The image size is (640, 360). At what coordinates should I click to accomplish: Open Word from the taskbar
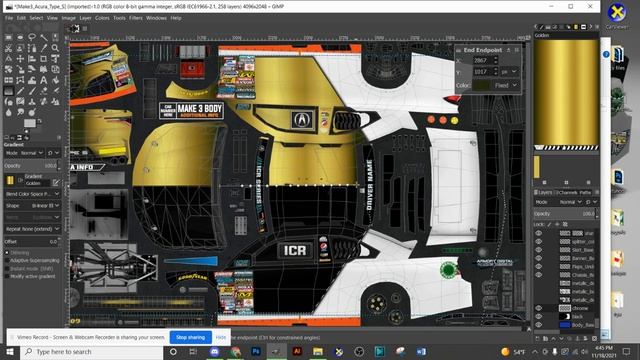[x=421, y=351]
